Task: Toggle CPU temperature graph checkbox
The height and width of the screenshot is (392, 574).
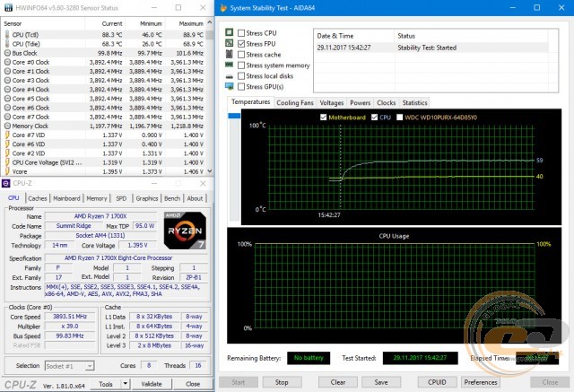Action: (x=374, y=118)
